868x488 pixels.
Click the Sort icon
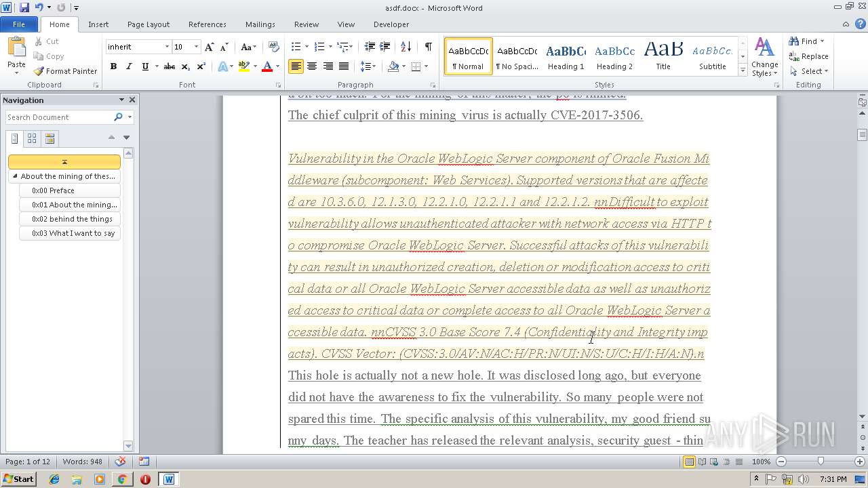406,47
